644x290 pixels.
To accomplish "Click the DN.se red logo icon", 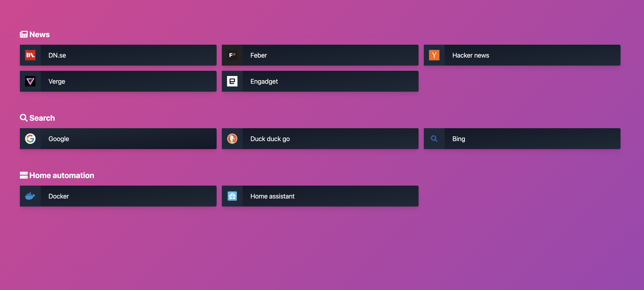I will pos(30,55).
